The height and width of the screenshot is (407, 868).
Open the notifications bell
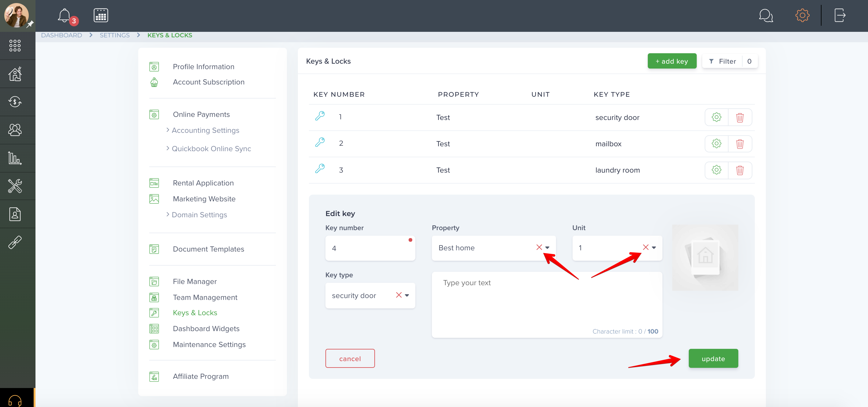click(64, 16)
